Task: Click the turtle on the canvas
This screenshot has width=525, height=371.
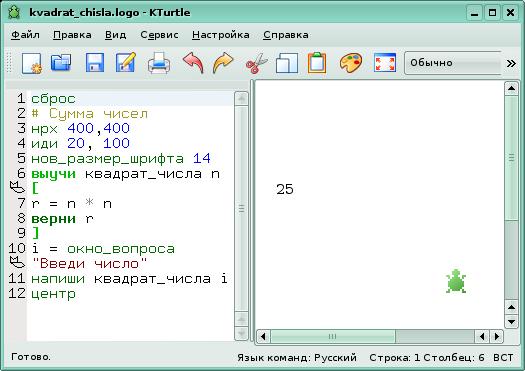Action: pyautogui.click(x=456, y=281)
